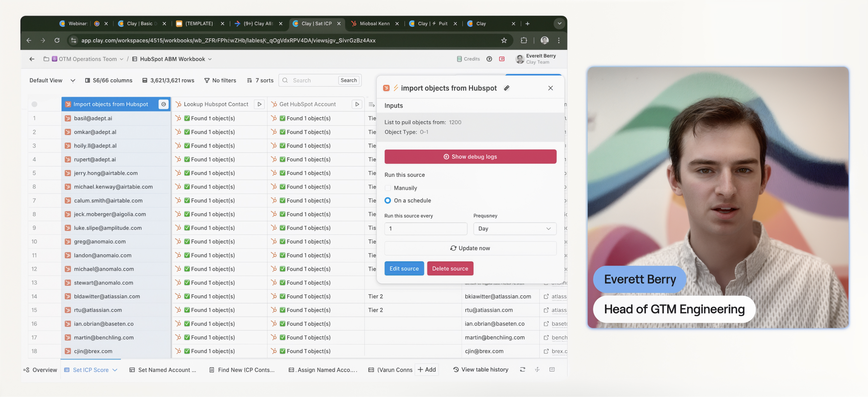Click the run icon on Lookup Hubspot Contact column

click(259, 104)
